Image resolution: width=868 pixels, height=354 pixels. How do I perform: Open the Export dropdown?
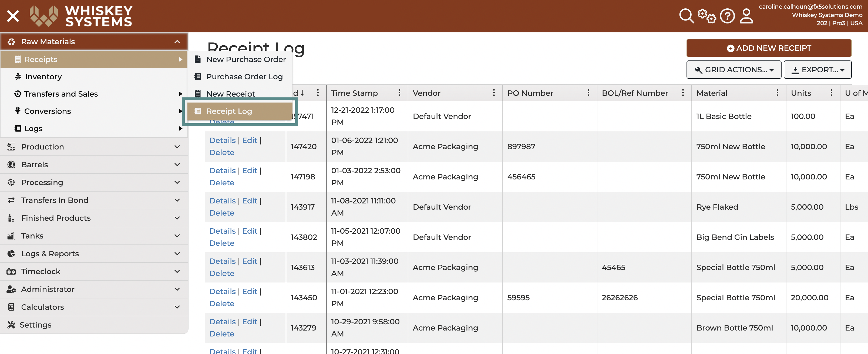pyautogui.click(x=817, y=70)
